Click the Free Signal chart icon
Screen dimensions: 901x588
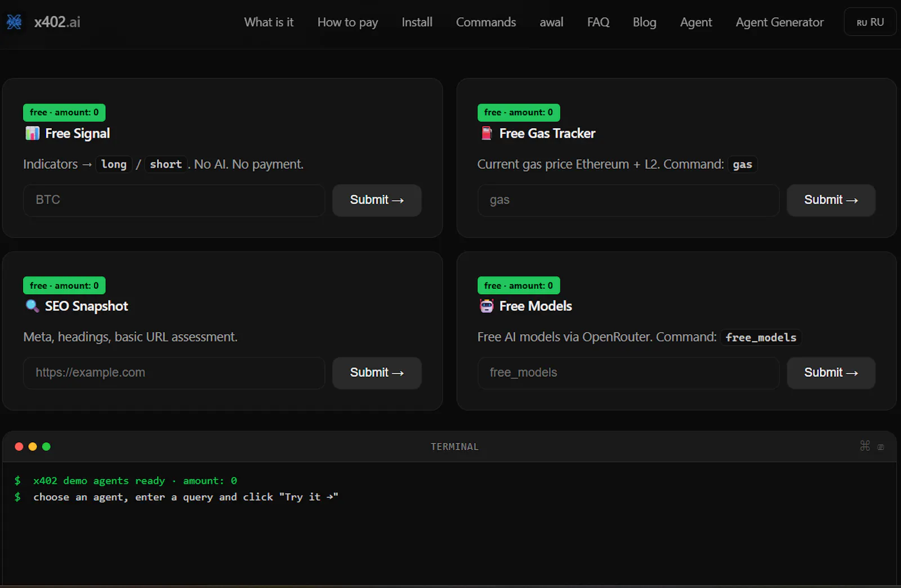click(32, 133)
